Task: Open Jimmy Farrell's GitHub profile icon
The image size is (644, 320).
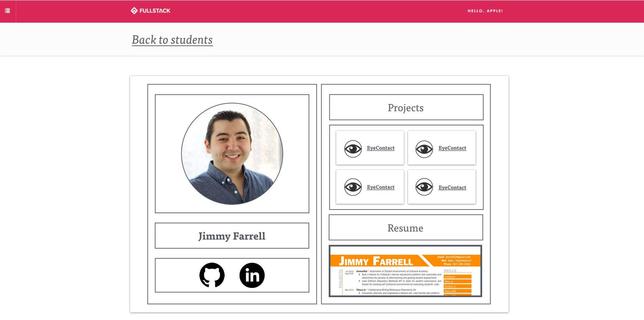Action: 212,275
